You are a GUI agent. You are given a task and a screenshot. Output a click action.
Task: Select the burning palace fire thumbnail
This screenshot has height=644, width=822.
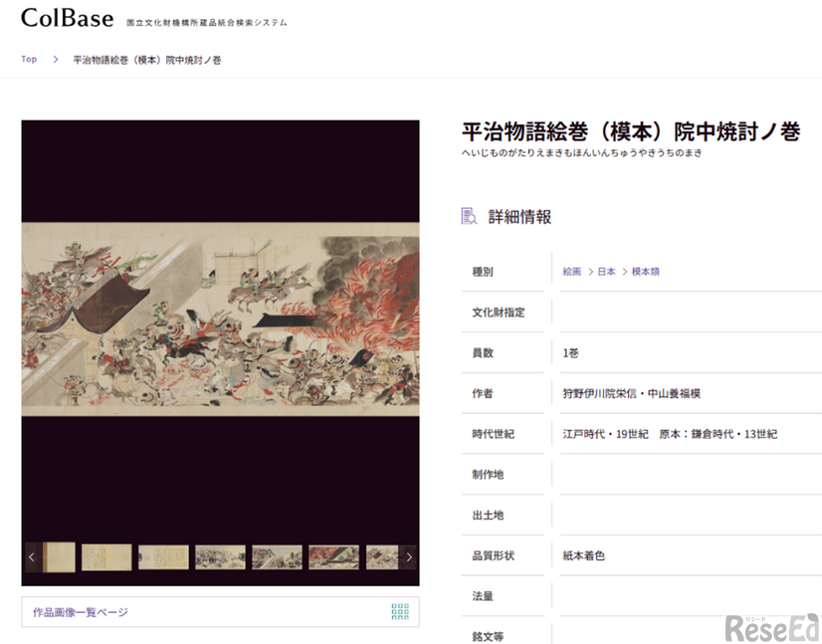333,556
